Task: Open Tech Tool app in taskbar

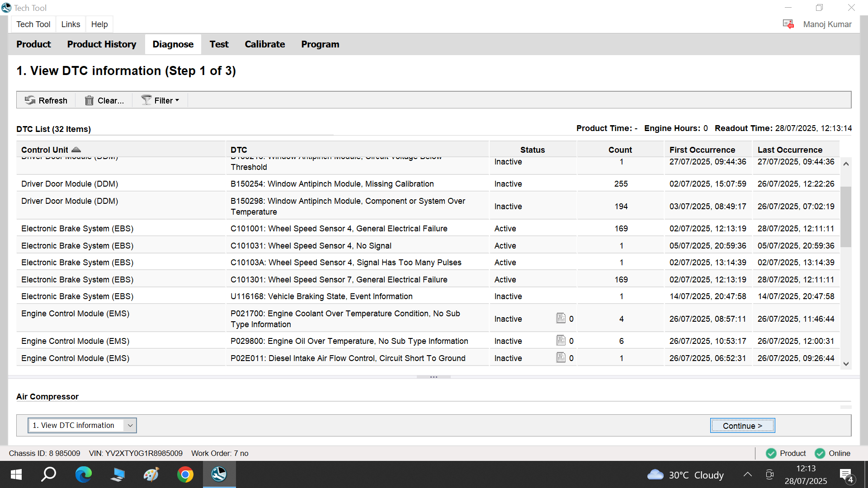Action: (219, 474)
